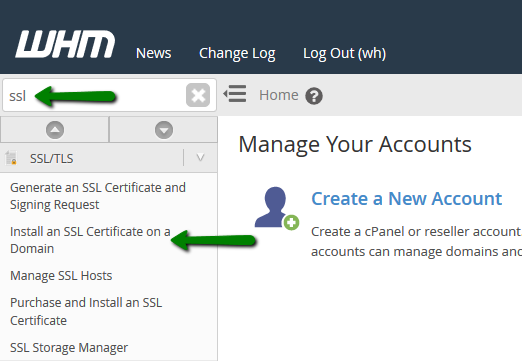
Task: Click the Create a New Account user icon
Action: pyautogui.click(x=277, y=208)
